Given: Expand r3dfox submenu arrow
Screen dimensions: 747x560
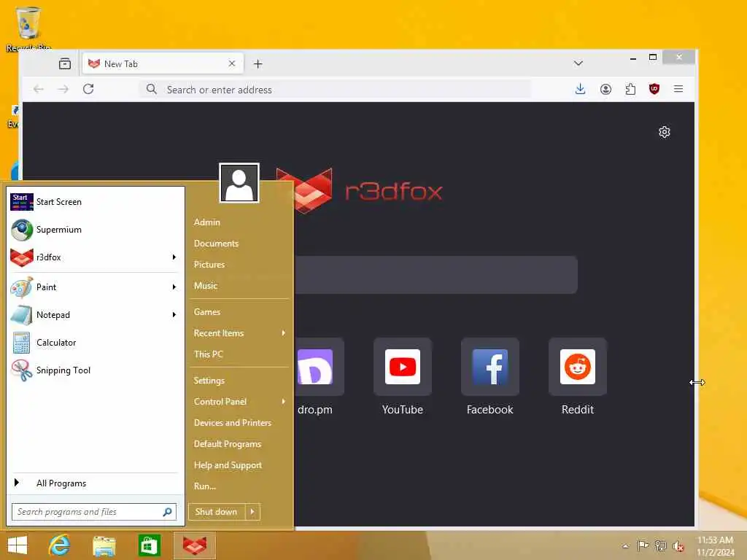Looking at the screenshot, I should [x=174, y=257].
